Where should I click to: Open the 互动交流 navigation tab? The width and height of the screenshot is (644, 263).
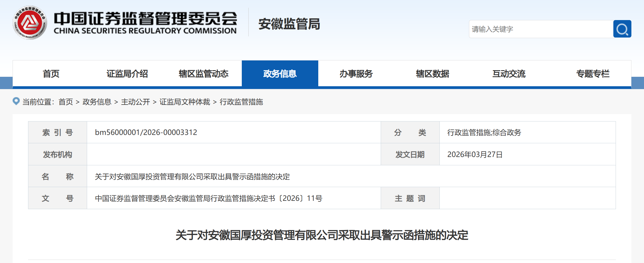click(x=509, y=74)
